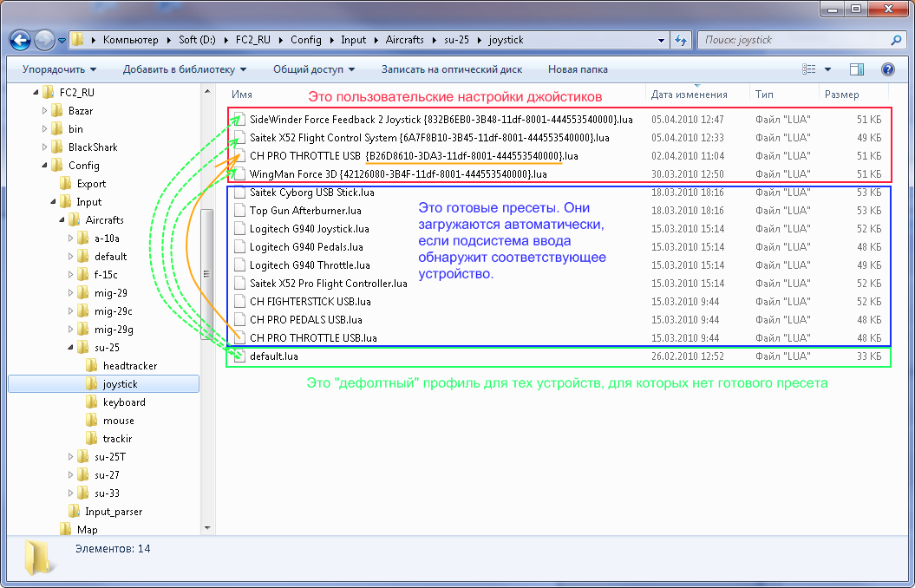Sort by the Имя column header

[242, 95]
